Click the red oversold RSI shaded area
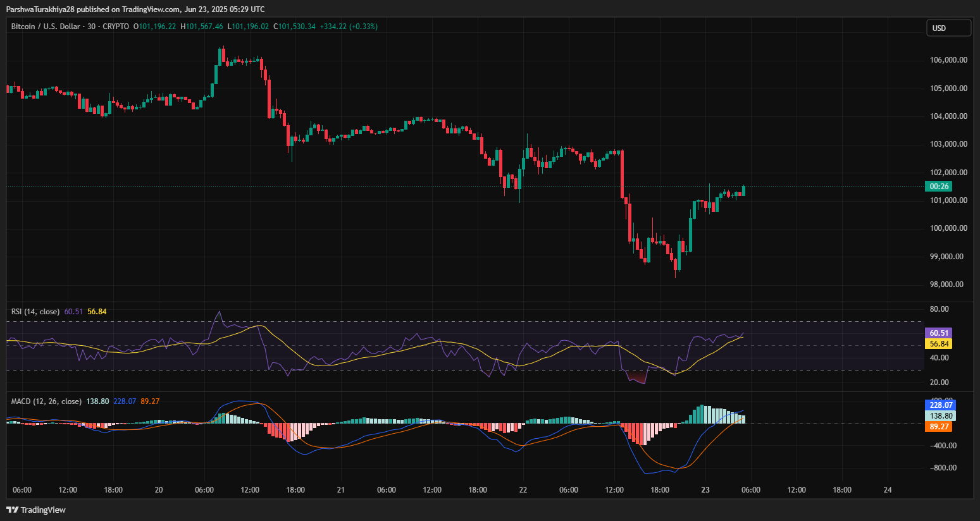Screen dimensions: 980x521 point(636,377)
